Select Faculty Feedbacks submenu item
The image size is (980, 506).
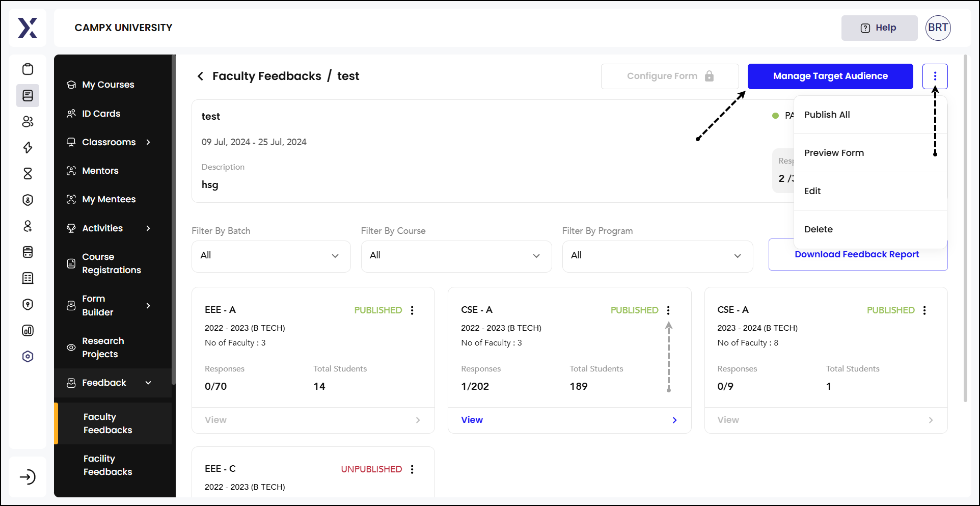pyautogui.click(x=113, y=423)
